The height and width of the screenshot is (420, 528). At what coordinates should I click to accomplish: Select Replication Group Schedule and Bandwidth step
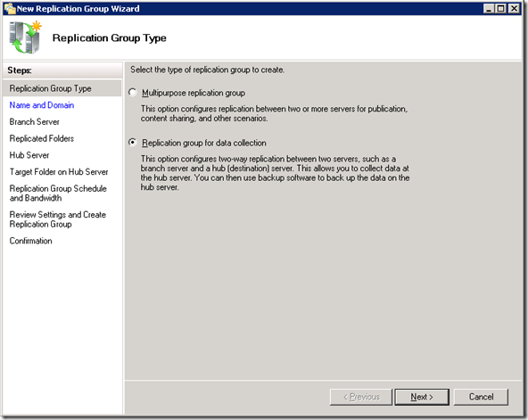coord(58,194)
